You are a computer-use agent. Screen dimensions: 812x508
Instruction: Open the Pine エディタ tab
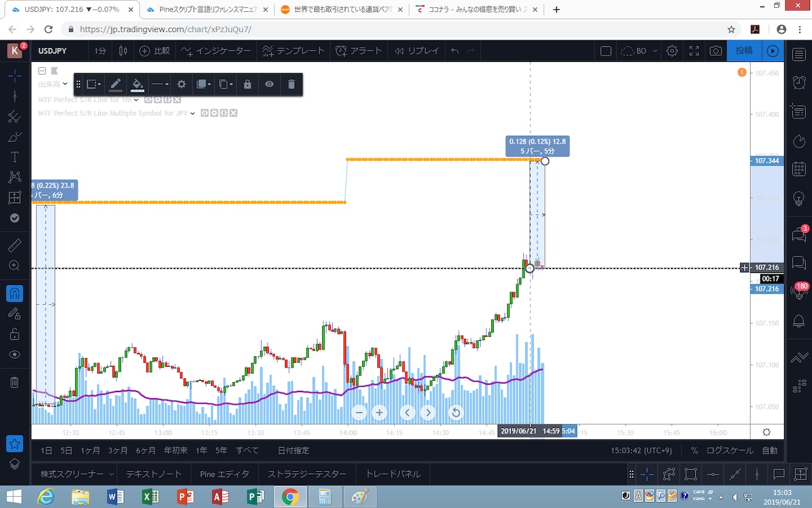[x=224, y=475]
